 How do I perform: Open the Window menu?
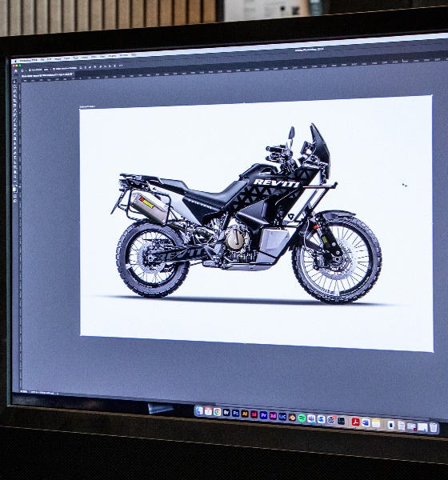pyautogui.click(x=123, y=55)
